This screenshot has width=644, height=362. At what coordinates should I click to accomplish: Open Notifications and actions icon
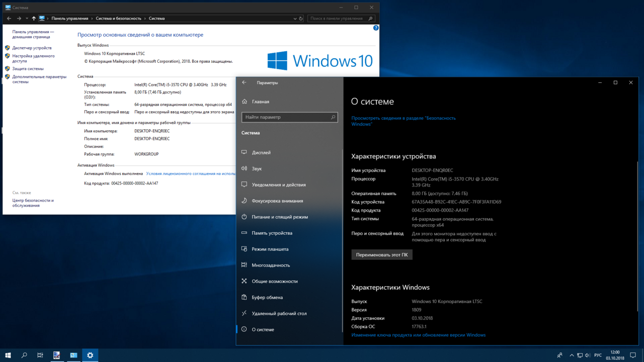(x=244, y=185)
